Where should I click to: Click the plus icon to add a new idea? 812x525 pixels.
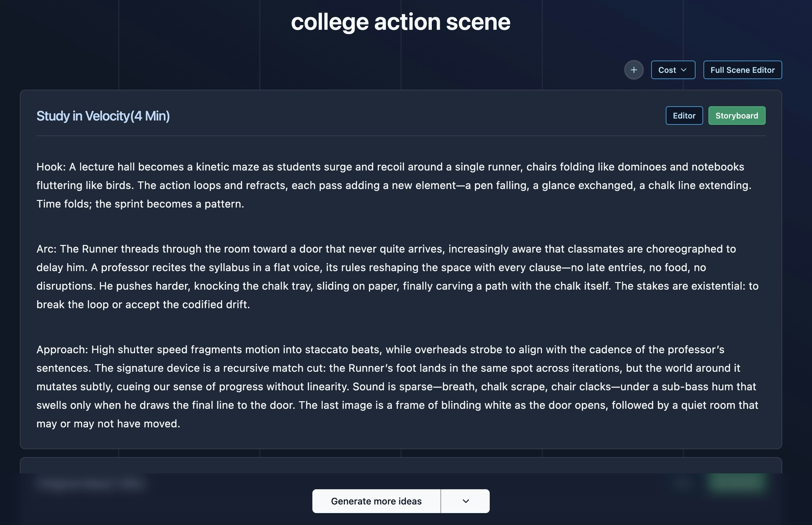633,70
